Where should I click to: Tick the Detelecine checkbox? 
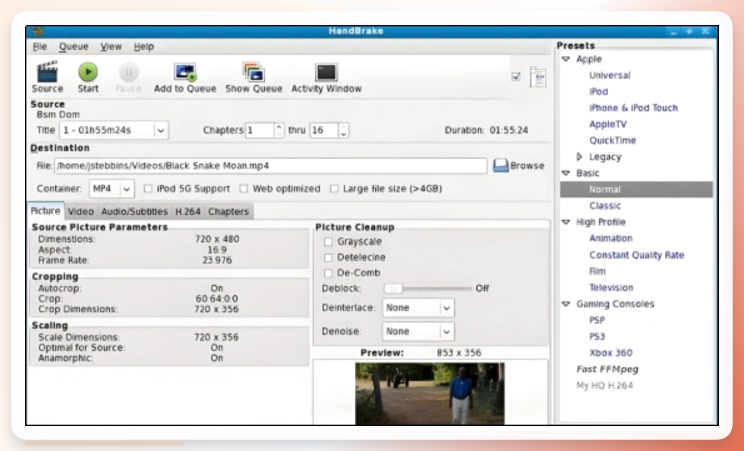click(x=328, y=257)
